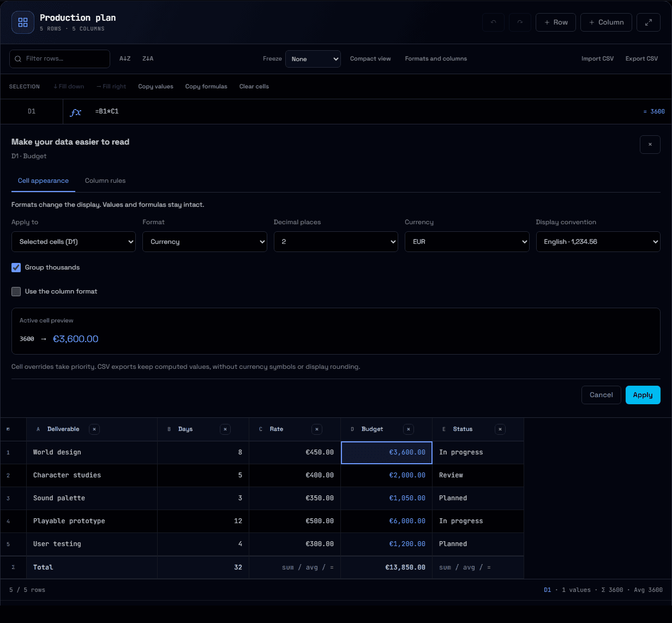Click the undo arrow button
The height and width of the screenshot is (623, 672).
493,22
